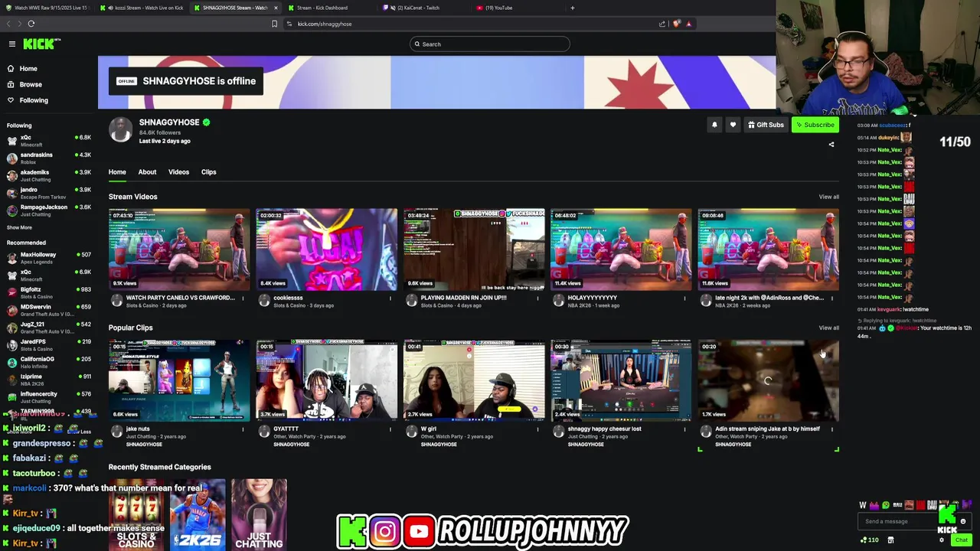Switch to the Videos tab
This screenshot has height=551, width=980.
[x=178, y=172]
